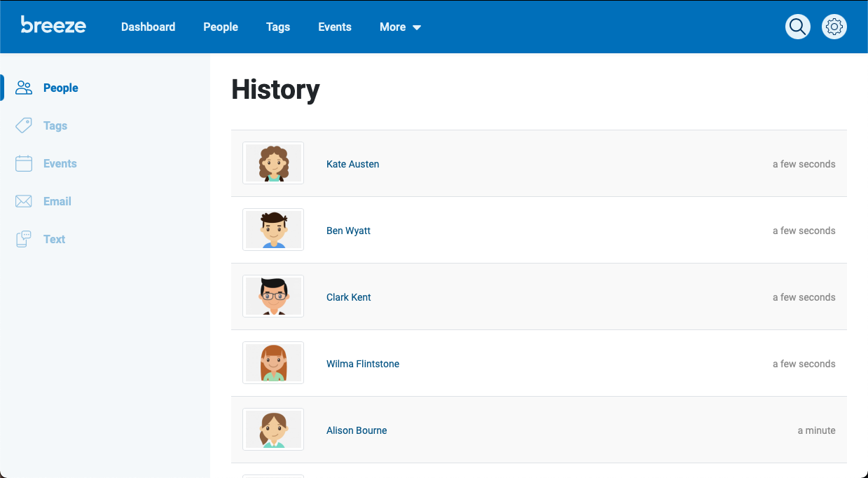This screenshot has height=478, width=868.
Task: Click the Events calendar sidebar icon
Action: [24, 163]
